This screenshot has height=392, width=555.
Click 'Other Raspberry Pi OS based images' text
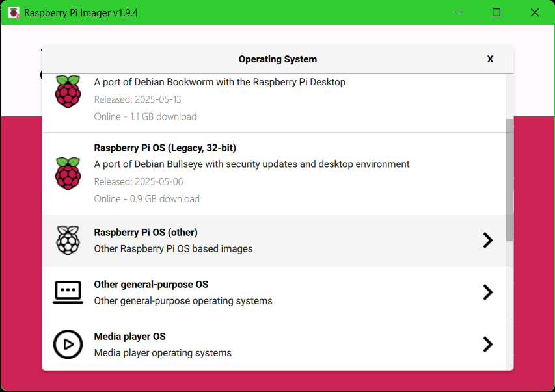174,249
